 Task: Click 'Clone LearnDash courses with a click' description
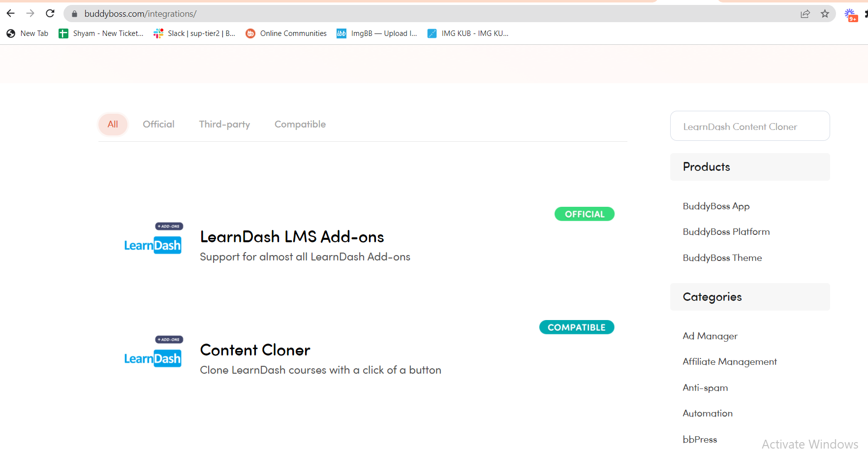click(x=321, y=370)
